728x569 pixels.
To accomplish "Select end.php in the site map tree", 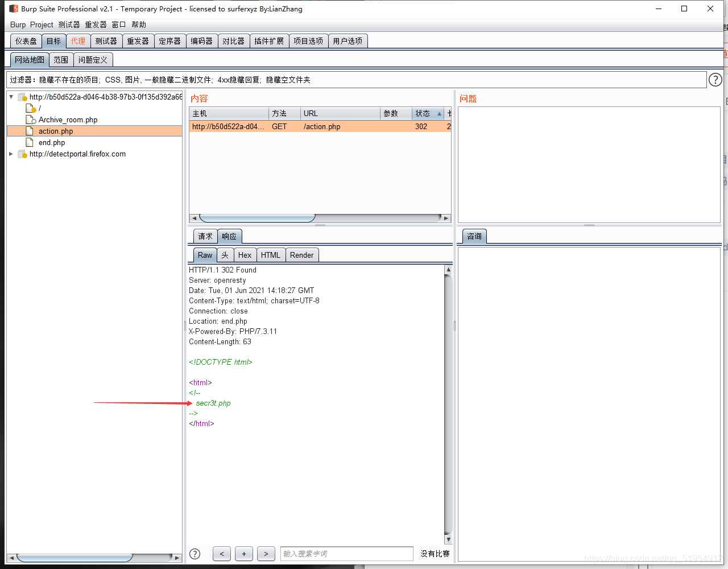I will click(52, 142).
